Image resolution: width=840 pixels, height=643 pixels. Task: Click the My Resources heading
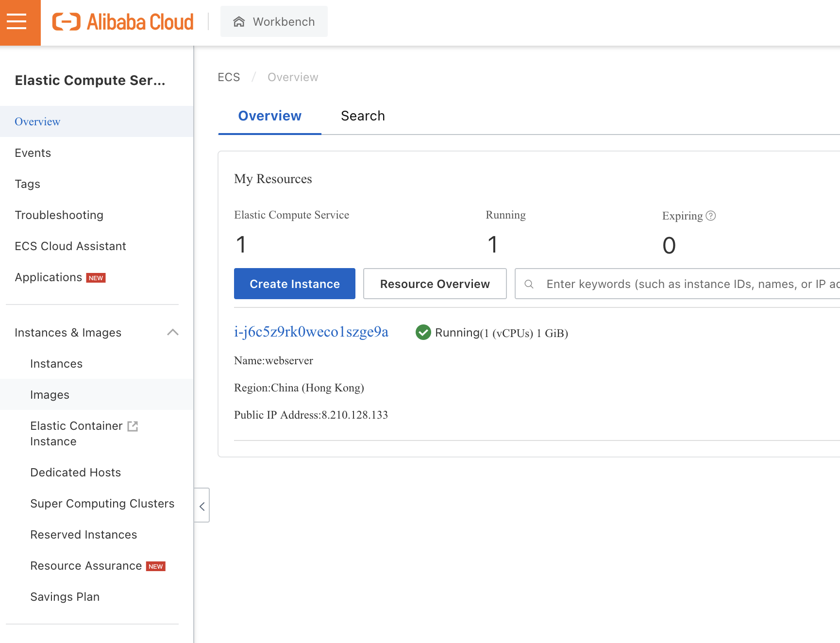[x=273, y=179]
